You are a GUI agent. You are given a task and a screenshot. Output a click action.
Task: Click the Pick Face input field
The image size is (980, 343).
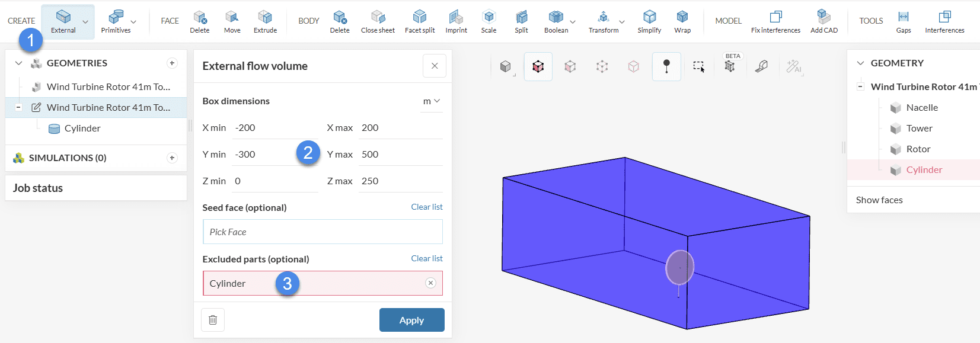pos(323,232)
